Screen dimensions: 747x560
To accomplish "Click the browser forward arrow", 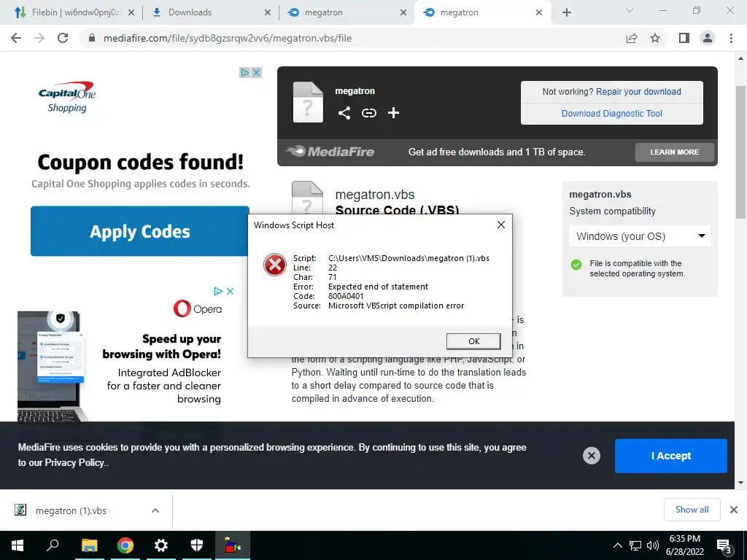I will point(39,38).
